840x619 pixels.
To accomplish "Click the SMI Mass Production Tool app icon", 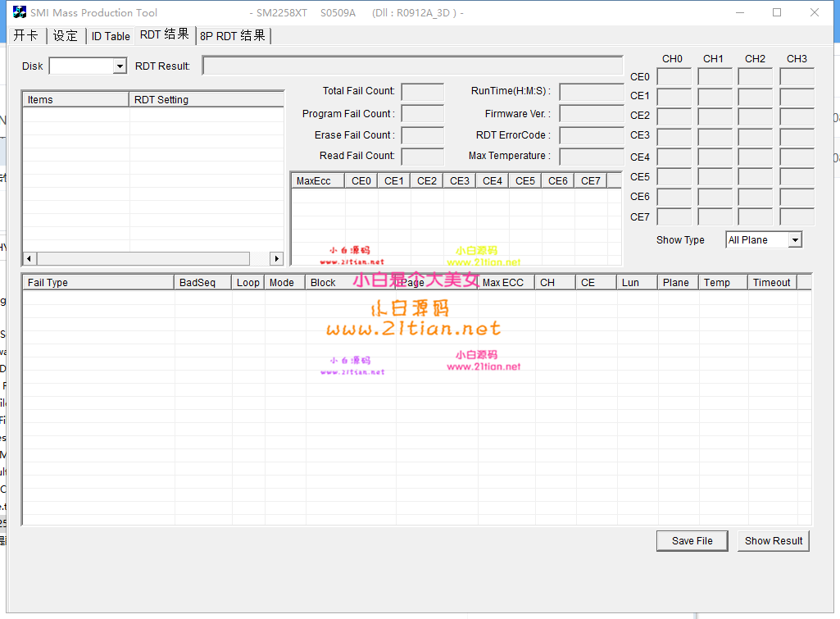I will coord(19,12).
